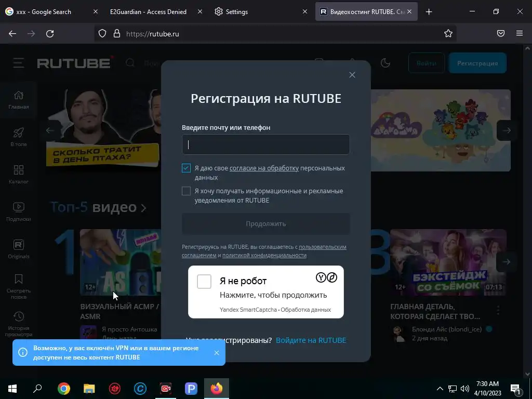Close the 'xxx - Google Search' tab
This screenshot has width=532, height=399.
click(x=96, y=11)
